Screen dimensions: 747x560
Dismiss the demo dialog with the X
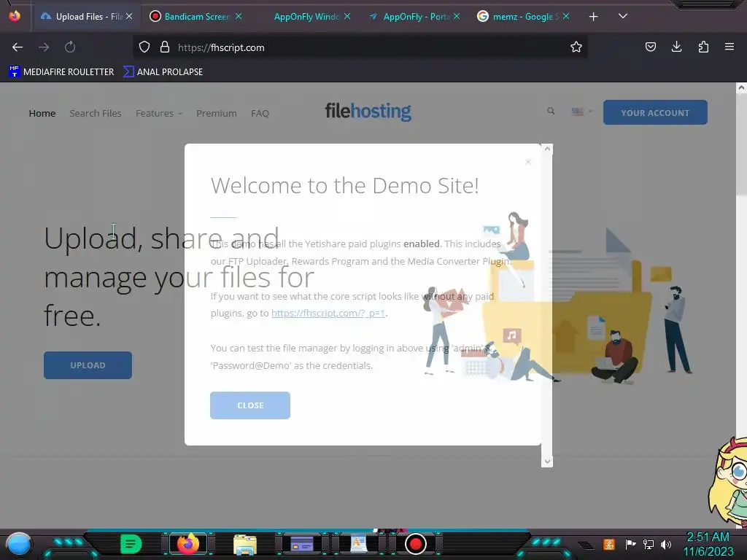pos(528,162)
